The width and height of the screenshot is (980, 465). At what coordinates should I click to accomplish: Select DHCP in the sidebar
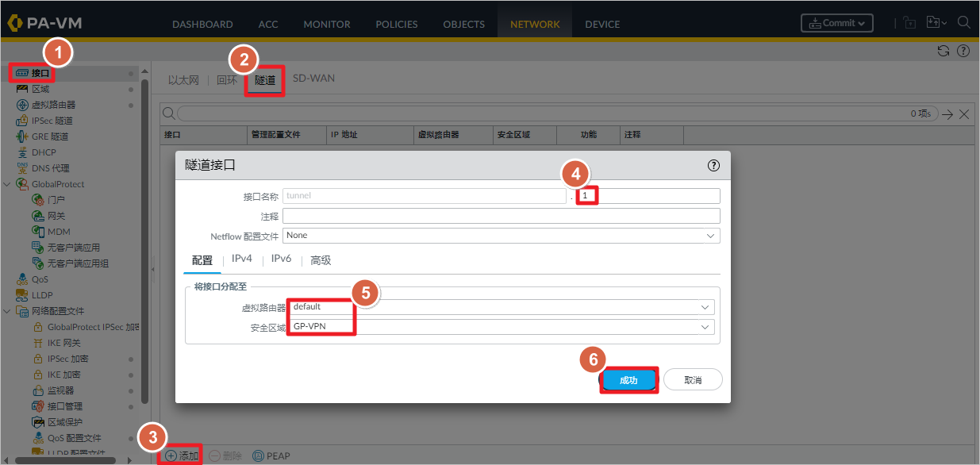[44, 152]
